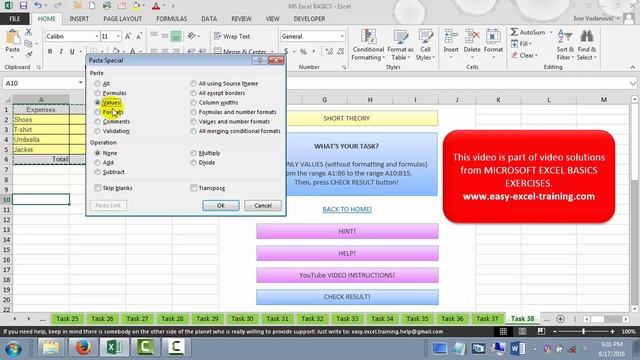Click the Paste clipboard icon

point(13,38)
